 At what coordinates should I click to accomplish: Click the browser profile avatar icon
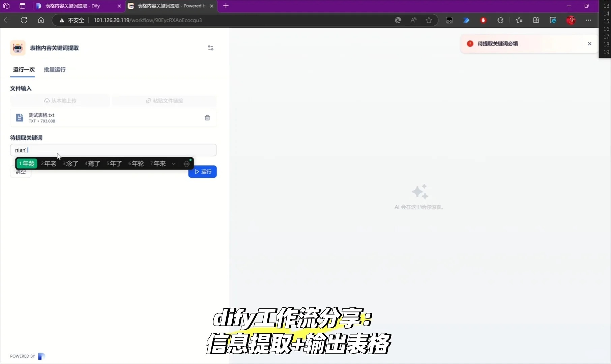pyautogui.click(x=571, y=20)
